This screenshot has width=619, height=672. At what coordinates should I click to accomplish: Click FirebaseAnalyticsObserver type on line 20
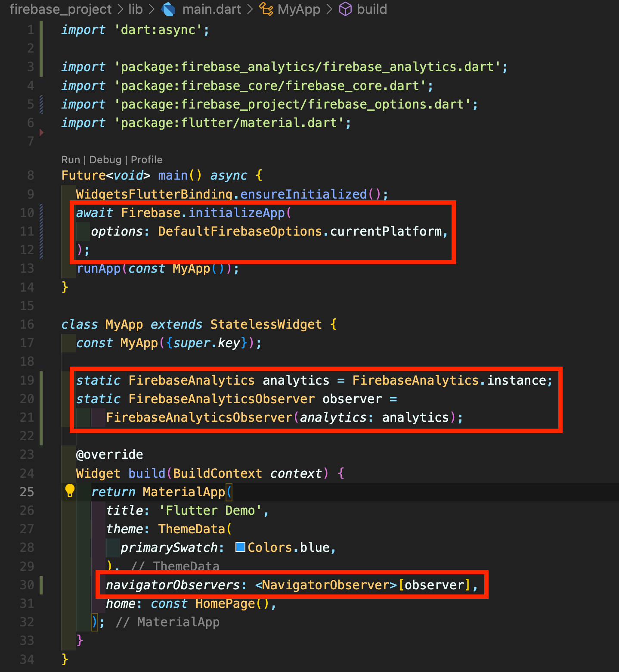[x=222, y=399]
